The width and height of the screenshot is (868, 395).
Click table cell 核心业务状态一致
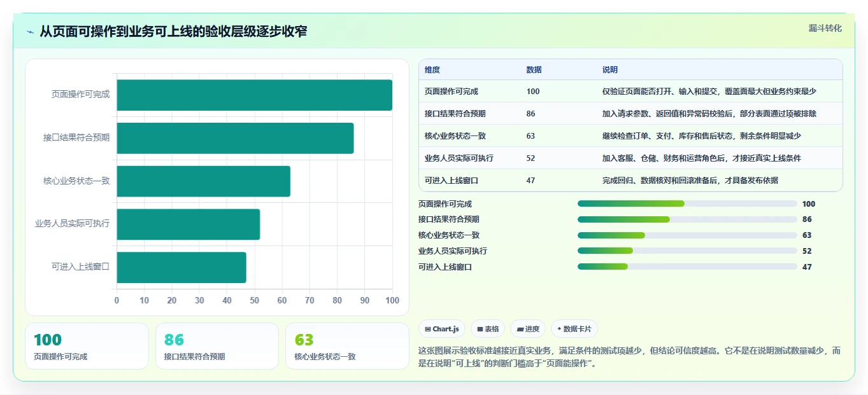click(455, 136)
